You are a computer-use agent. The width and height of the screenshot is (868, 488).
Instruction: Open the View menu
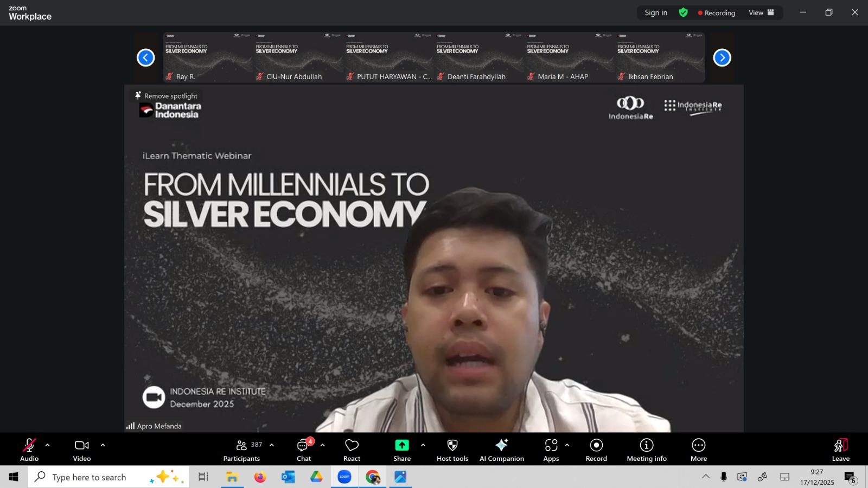(761, 12)
